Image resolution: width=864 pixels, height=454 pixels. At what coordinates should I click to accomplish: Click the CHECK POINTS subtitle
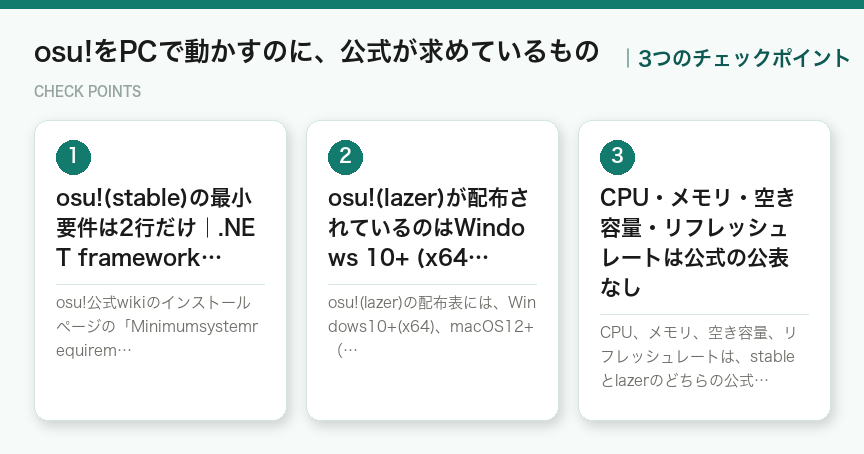(x=88, y=91)
